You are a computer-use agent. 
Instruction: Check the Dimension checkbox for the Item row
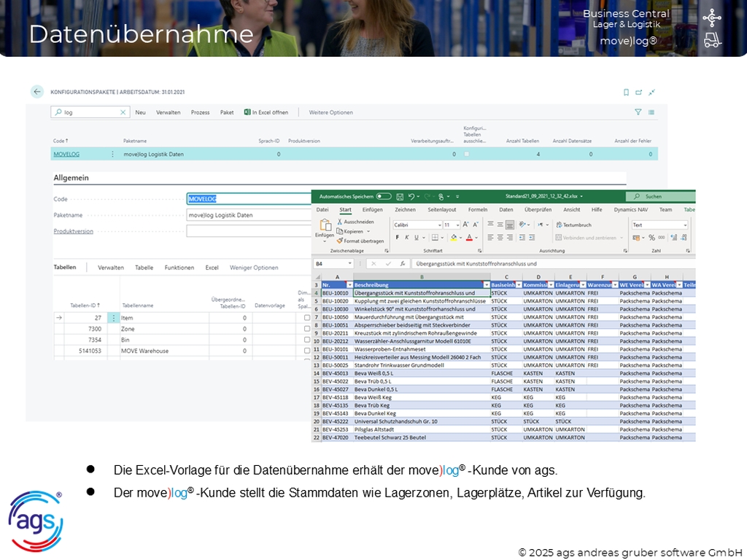click(x=307, y=318)
